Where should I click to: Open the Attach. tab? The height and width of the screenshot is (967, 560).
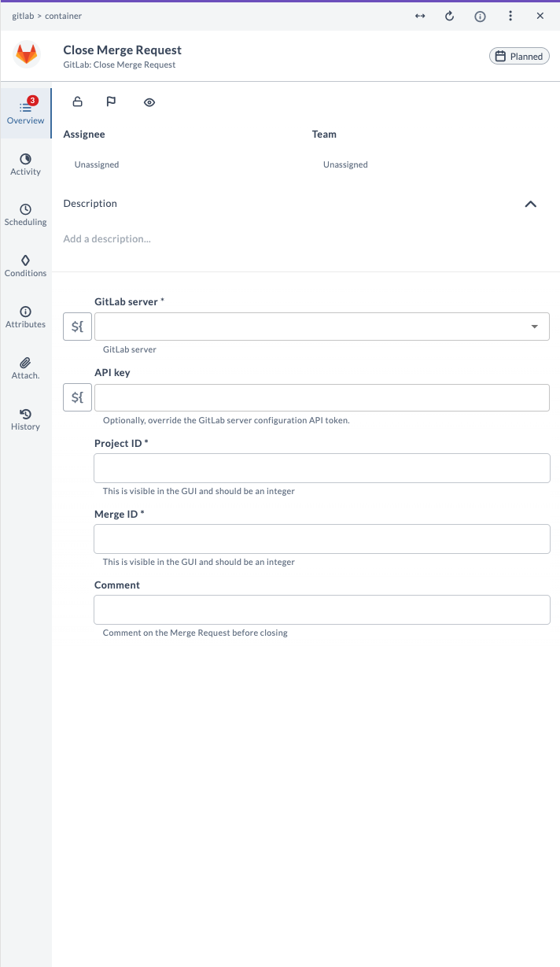25,368
